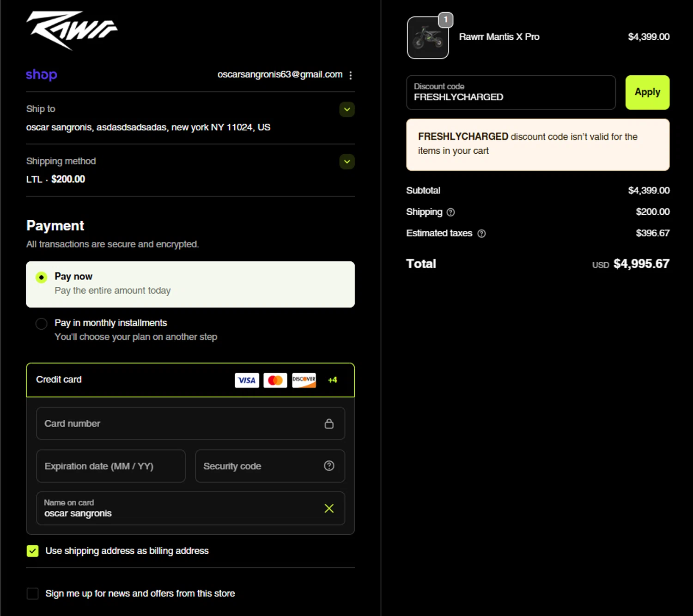This screenshot has width=693, height=616.
Task: Click the invalid discount code message
Action: 538,145
